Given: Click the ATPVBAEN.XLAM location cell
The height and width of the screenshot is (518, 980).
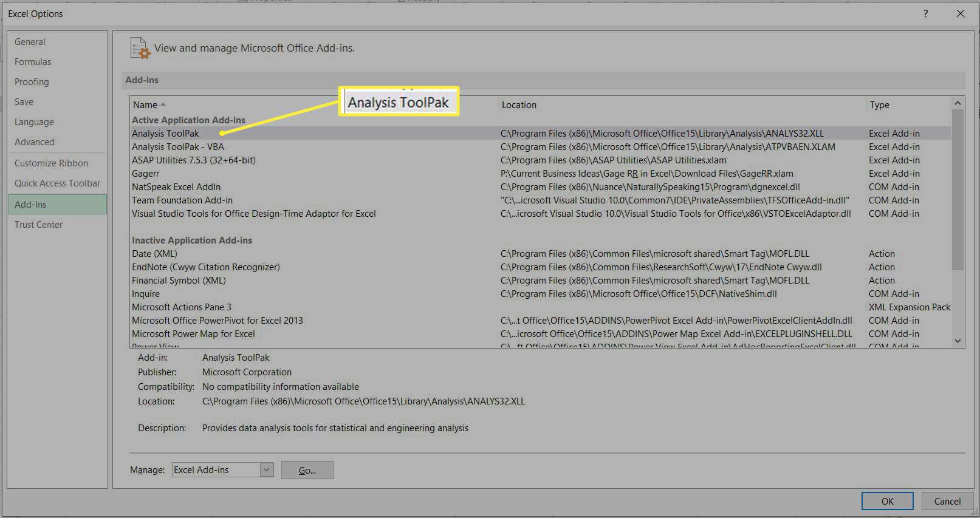Looking at the screenshot, I should click(x=668, y=147).
